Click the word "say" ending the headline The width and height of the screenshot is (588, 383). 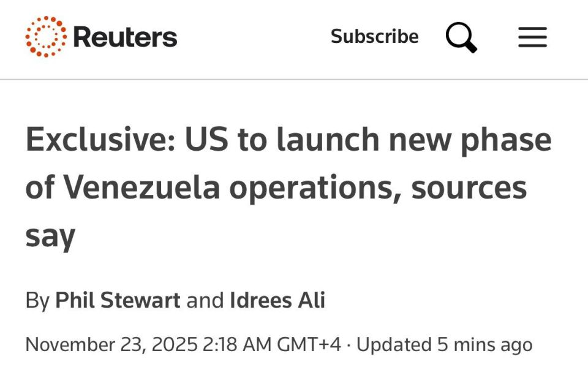pyautogui.click(x=50, y=235)
